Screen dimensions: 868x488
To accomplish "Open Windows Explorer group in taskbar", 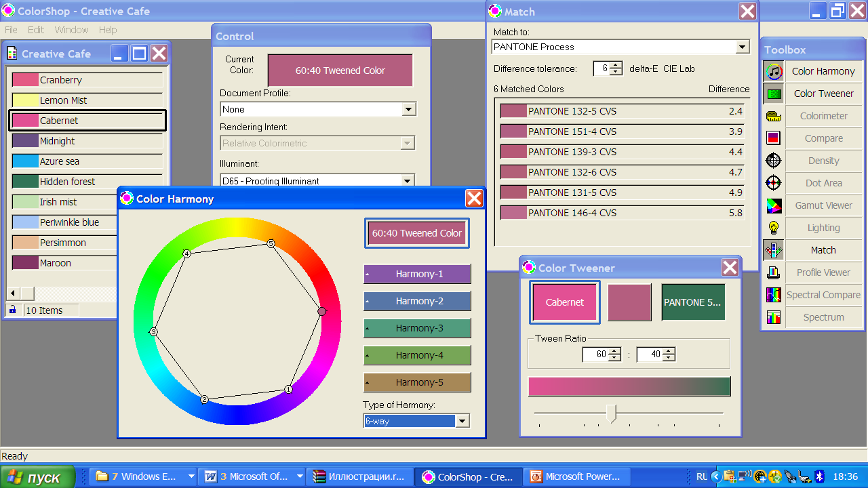I will click(144, 476).
